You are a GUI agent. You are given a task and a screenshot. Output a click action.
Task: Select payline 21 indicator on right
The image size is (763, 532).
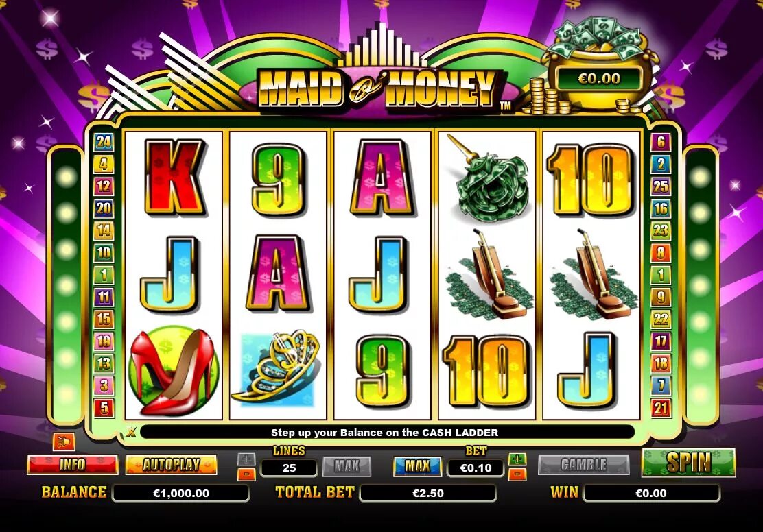tap(661, 407)
